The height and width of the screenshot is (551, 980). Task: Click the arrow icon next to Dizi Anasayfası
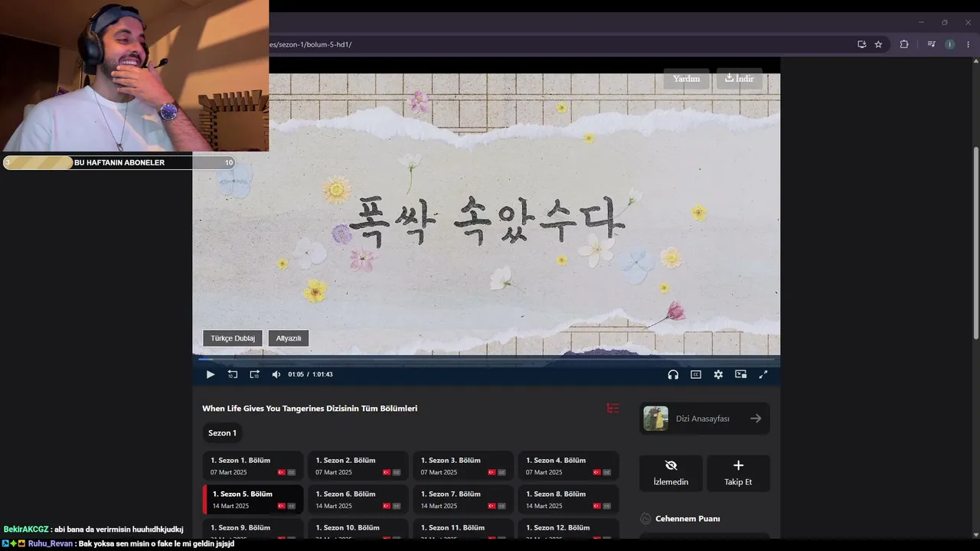[x=756, y=419]
